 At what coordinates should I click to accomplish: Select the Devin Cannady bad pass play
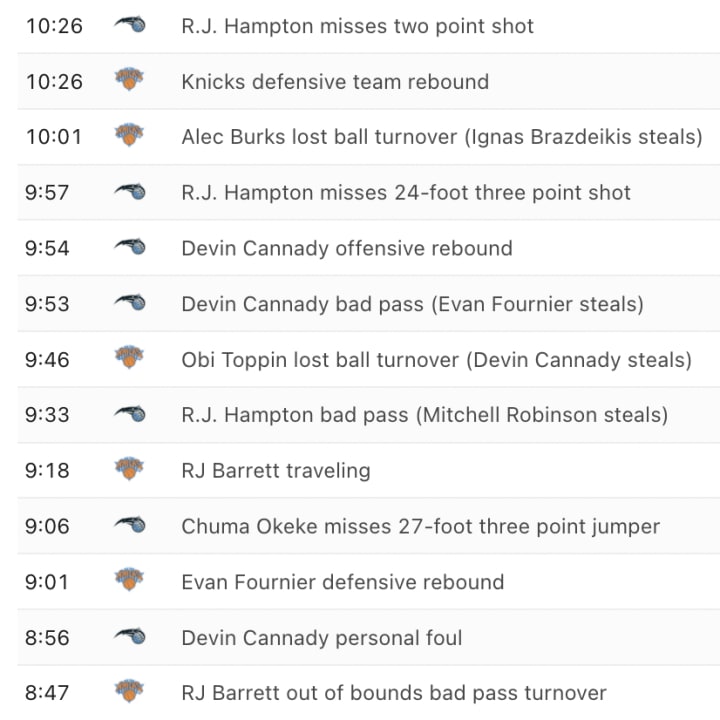coord(412,304)
